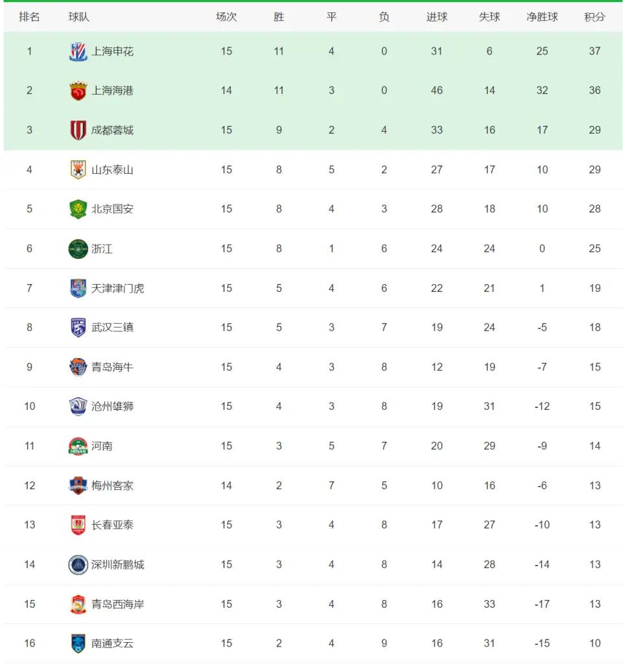The width and height of the screenshot is (623, 672).
Task: Open the 沧州雄狮 team name link
Action: (112, 407)
